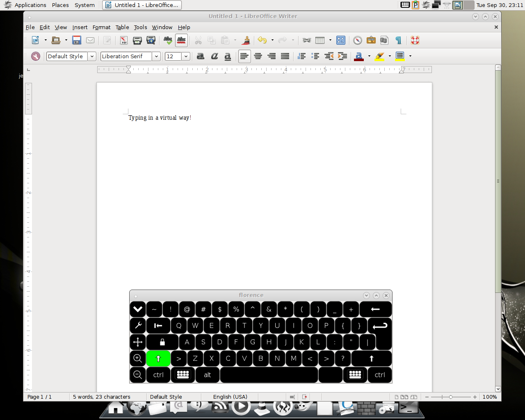Click the Clone Formatting paintbrush icon
The width and height of the screenshot is (525, 420).
(246, 40)
